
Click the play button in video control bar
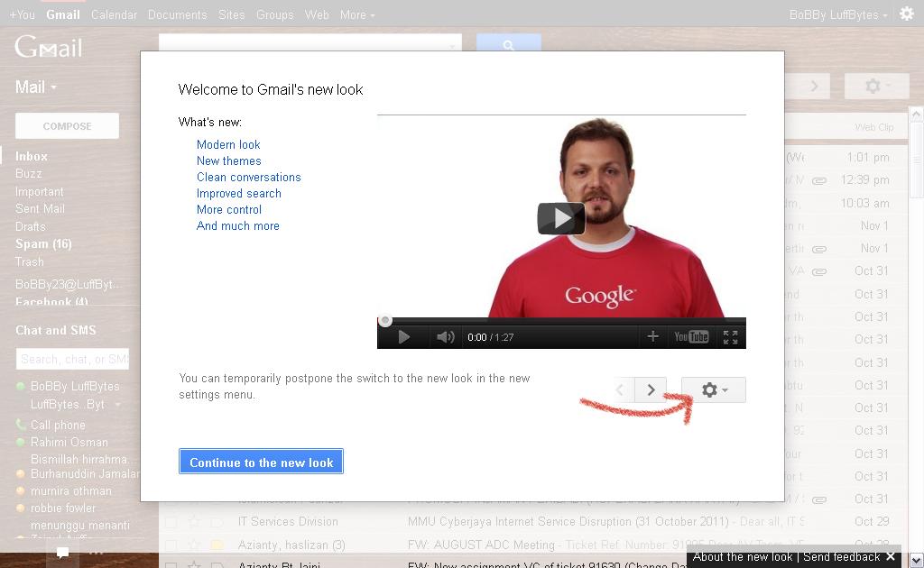coord(403,337)
